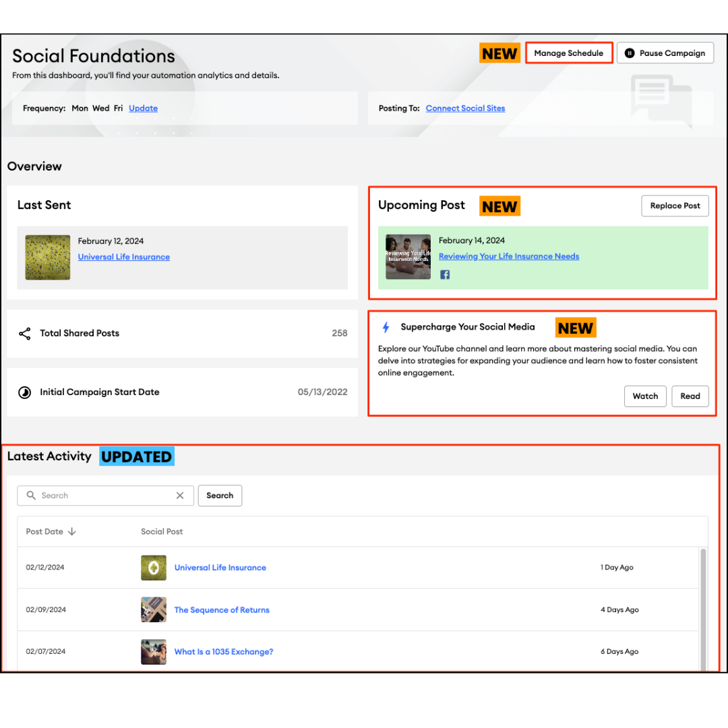Open Reviewing Your Life Insurance Needs link
The width and height of the screenshot is (728, 728).
click(508, 256)
